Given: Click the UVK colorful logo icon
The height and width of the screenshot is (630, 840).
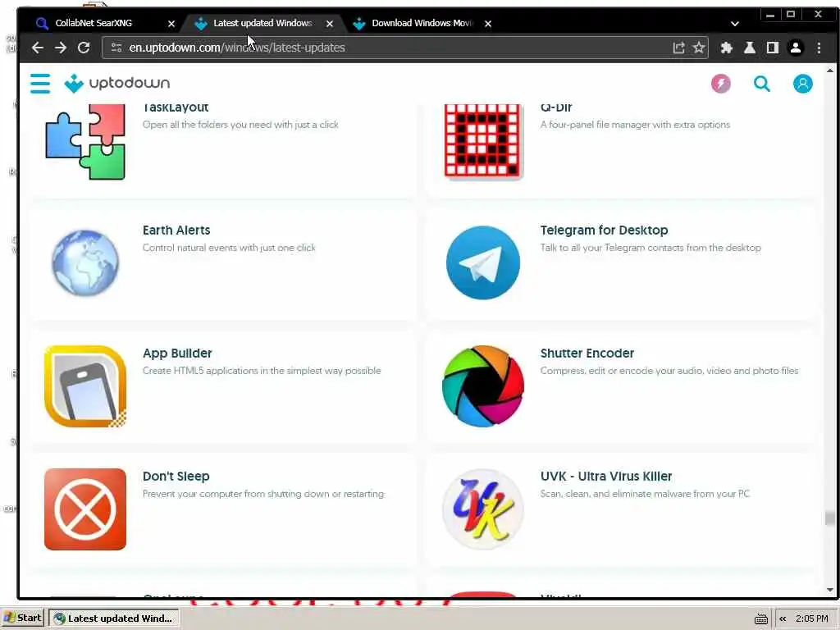Looking at the screenshot, I should (x=483, y=509).
